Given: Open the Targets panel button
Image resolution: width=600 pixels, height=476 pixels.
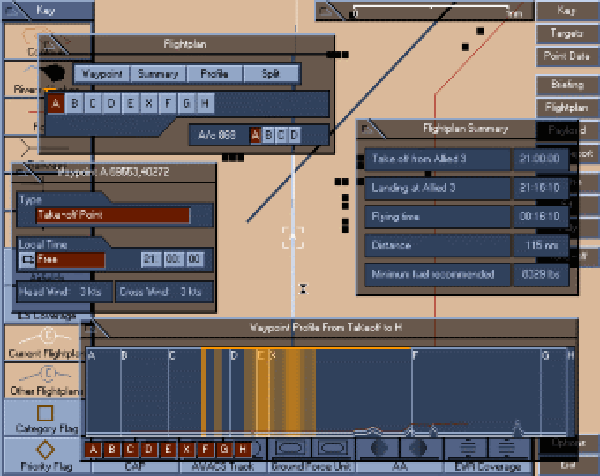Looking at the screenshot, I should point(567,34).
